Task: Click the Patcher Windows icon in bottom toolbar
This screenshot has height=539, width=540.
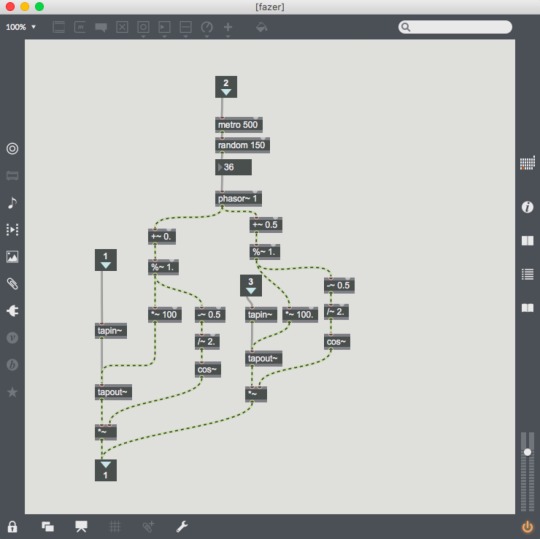Action: click(x=48, y=526)
